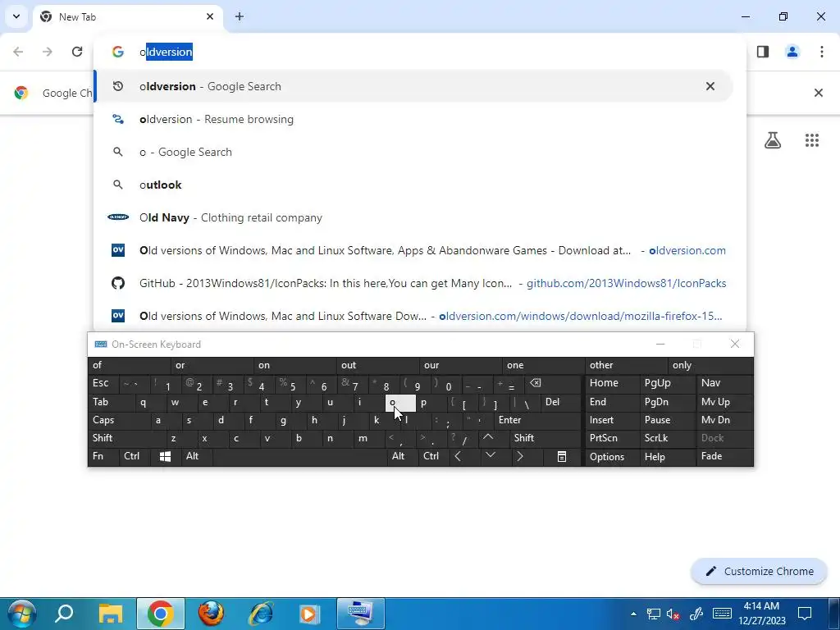Viewport: 840px width, 630px height.
Task: Open the tab search dropdown arrow
Action: (16, 16)
